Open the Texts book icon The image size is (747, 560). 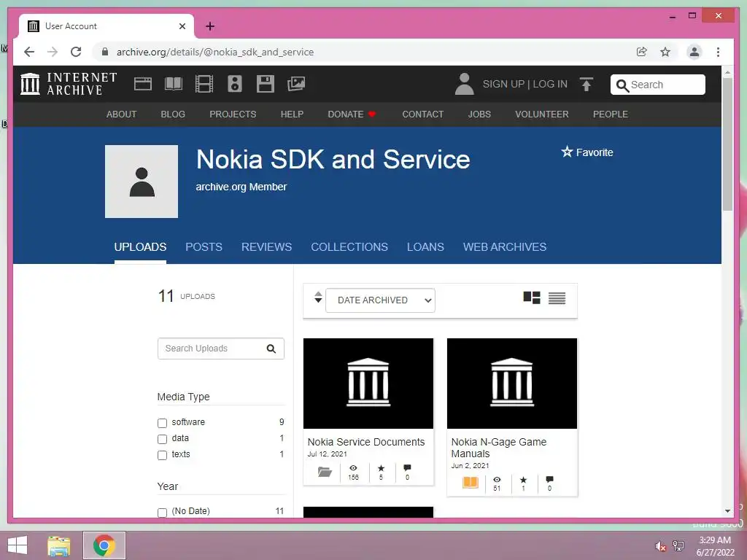[x=174, y=84]
